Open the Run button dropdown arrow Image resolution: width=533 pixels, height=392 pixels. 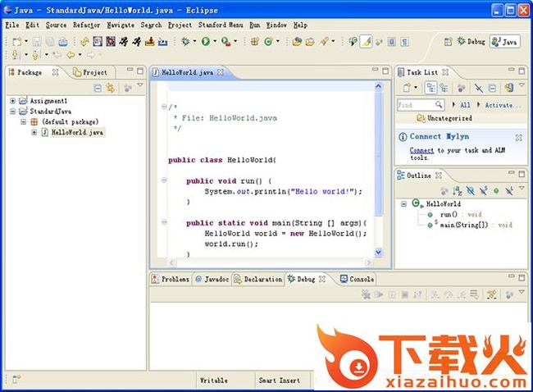(215, 42)
